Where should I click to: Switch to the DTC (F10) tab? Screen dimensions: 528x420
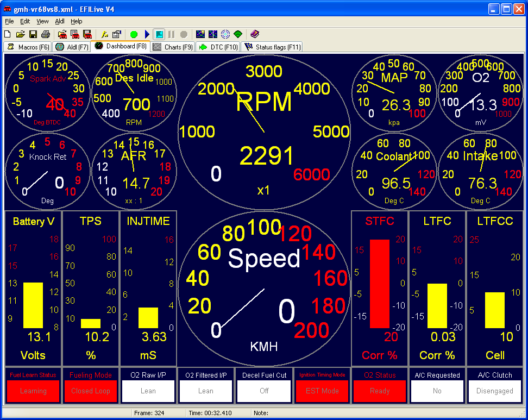218,47
